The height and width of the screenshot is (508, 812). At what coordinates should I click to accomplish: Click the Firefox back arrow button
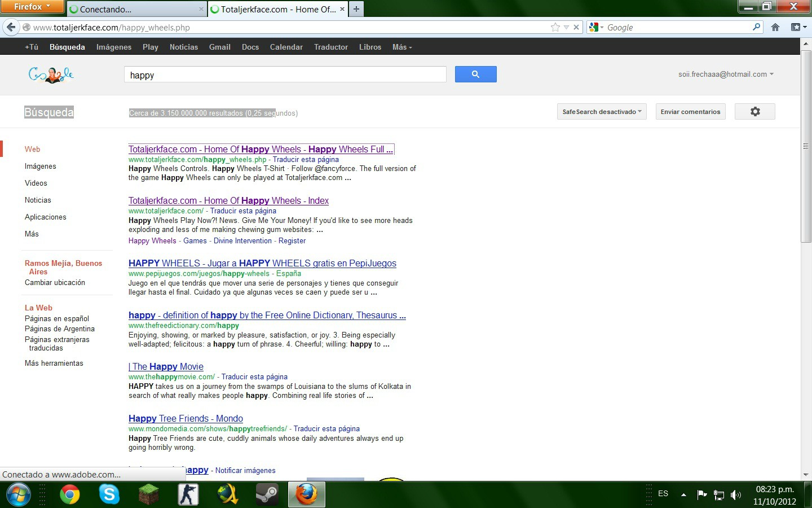coord(11,27)
